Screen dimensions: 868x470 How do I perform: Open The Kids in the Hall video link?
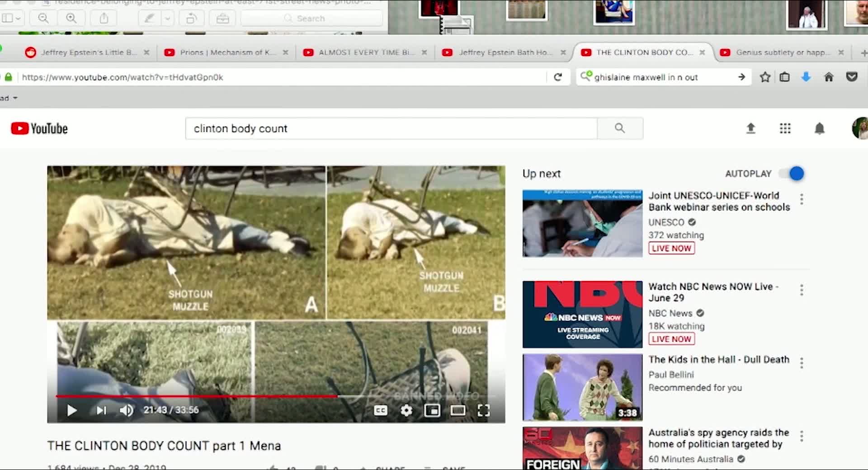point(718,360)
